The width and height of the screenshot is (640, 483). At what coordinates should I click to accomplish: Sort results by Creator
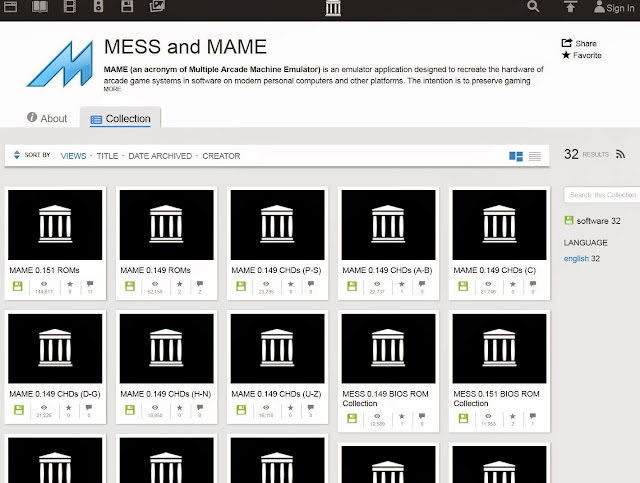[x=221, y=156]
